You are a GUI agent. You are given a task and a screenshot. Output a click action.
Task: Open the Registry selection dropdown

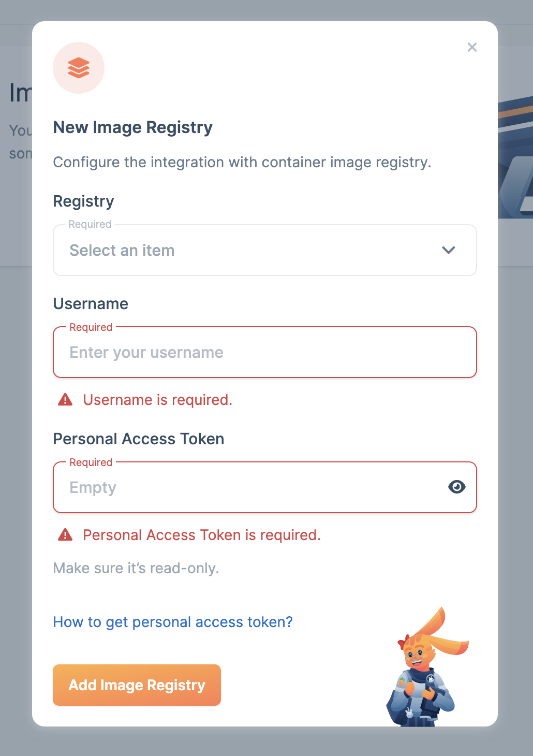pyautogui.click(x=264, y=250)
